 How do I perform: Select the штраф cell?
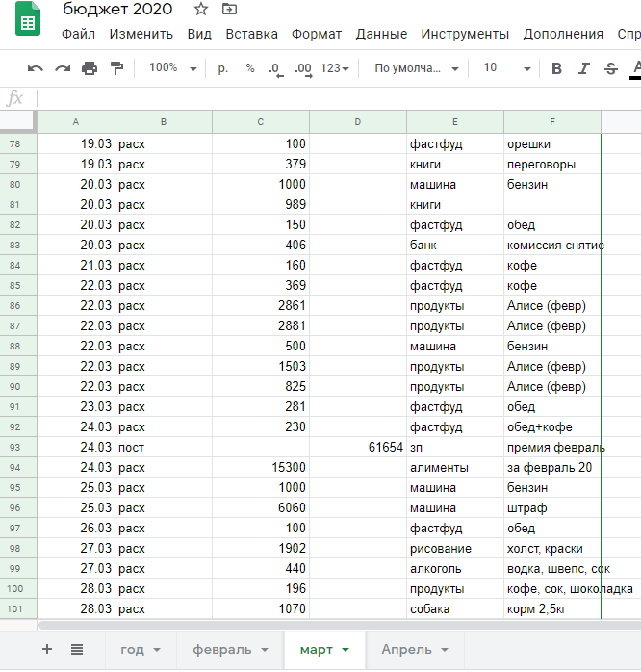[552, 508]
